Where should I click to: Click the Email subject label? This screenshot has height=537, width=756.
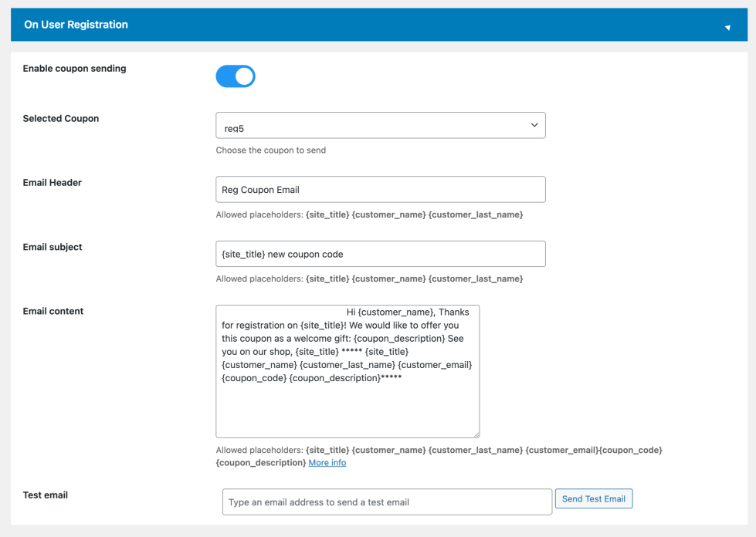coord(52,247)
